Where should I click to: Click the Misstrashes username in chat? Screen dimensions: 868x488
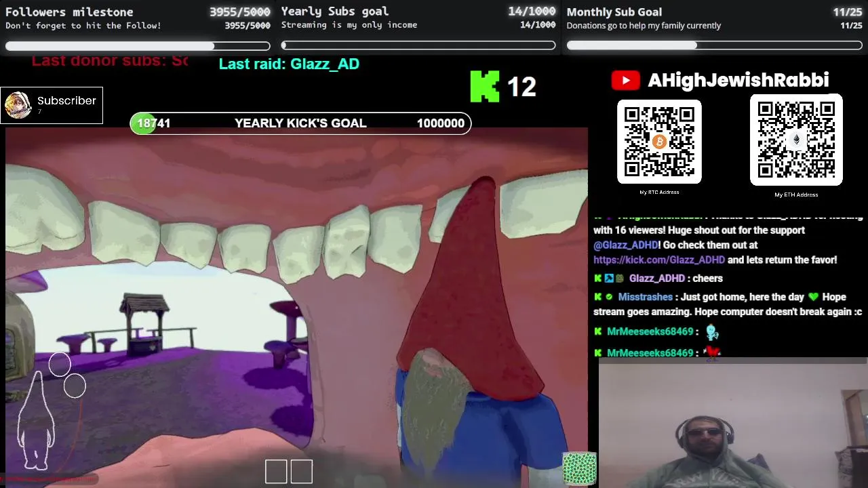[x=645, y=297]
